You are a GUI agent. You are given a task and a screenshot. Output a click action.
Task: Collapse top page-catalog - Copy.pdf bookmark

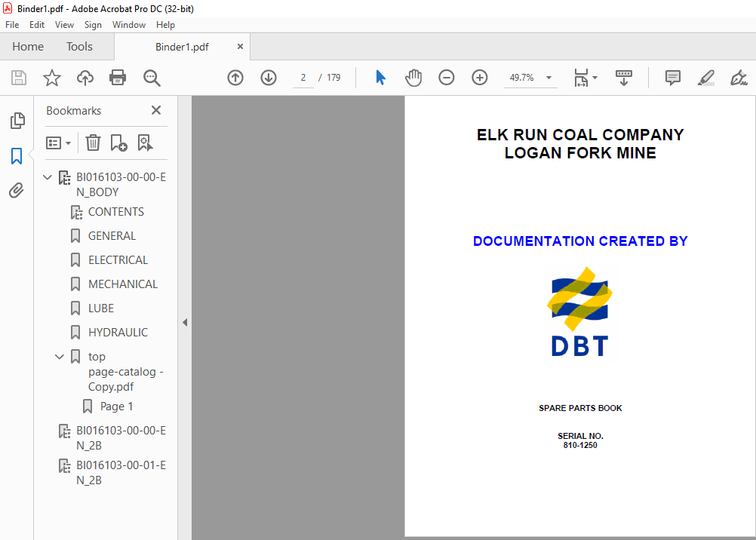coord(60,357)
